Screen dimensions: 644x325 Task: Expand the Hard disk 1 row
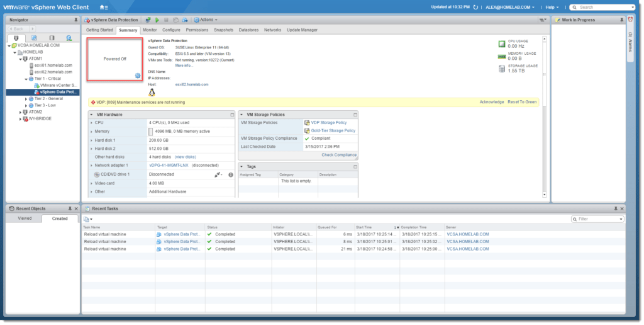coord(92,140)
